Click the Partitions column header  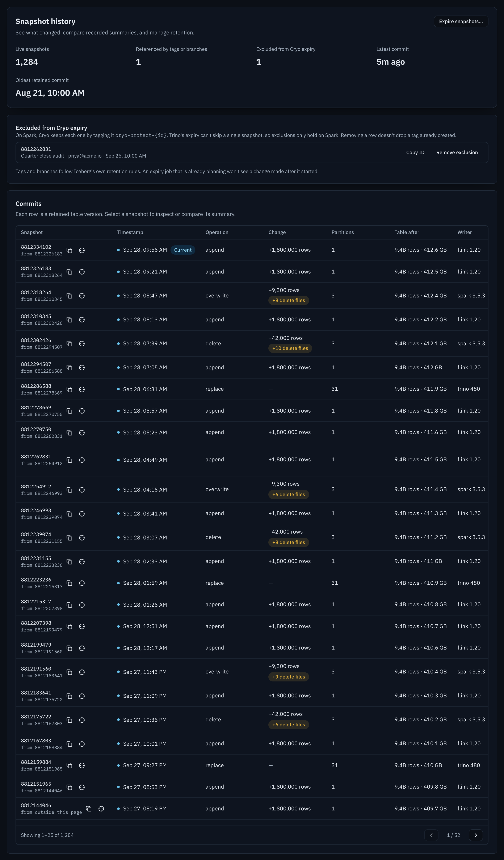343,232
